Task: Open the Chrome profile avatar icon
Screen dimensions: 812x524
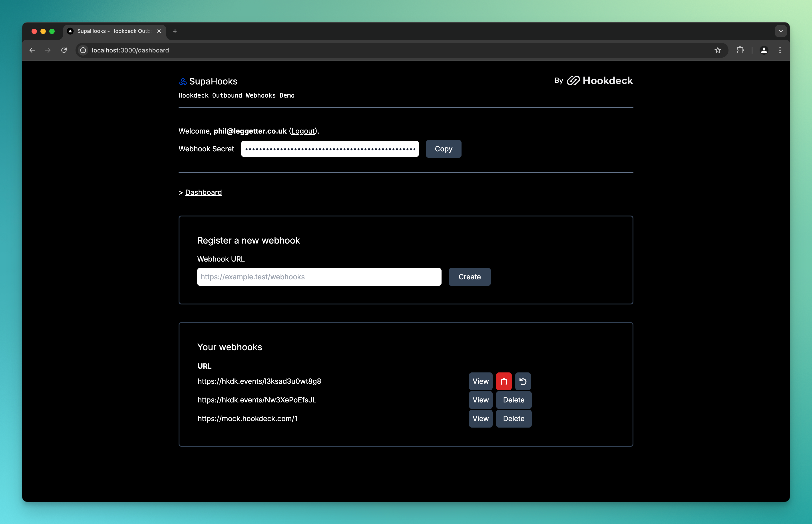Action: pyautogui.click(x=764, y=50)
